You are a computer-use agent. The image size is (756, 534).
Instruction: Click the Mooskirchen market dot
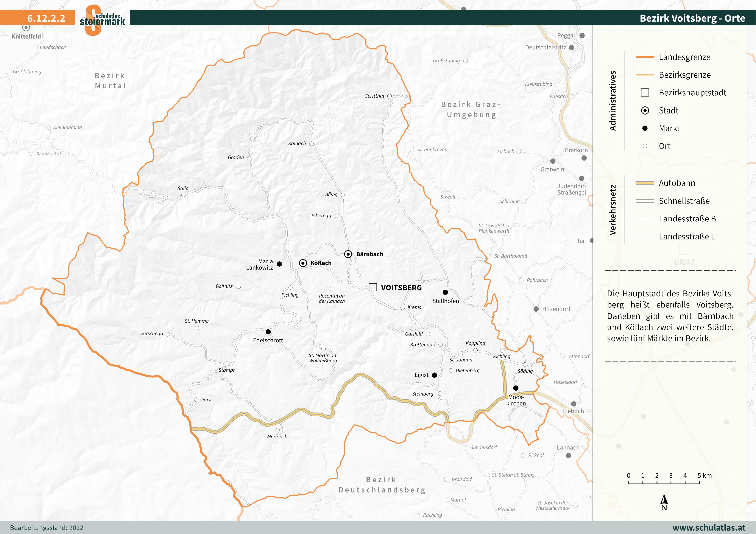(x=516, y=388)
